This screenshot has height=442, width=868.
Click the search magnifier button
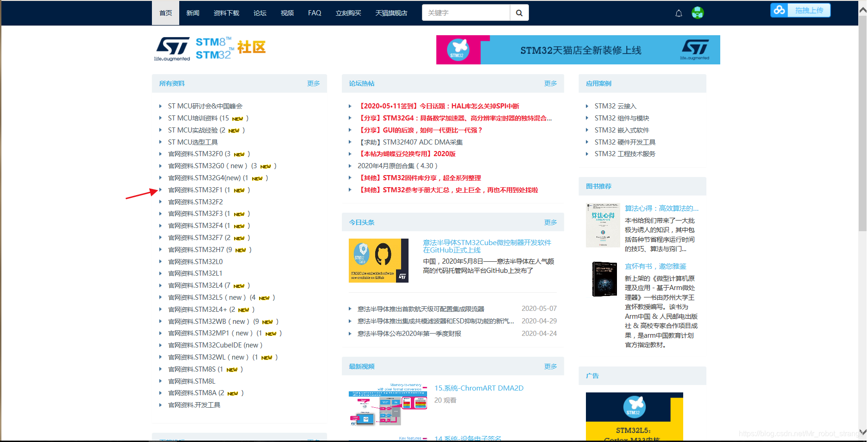519,13
